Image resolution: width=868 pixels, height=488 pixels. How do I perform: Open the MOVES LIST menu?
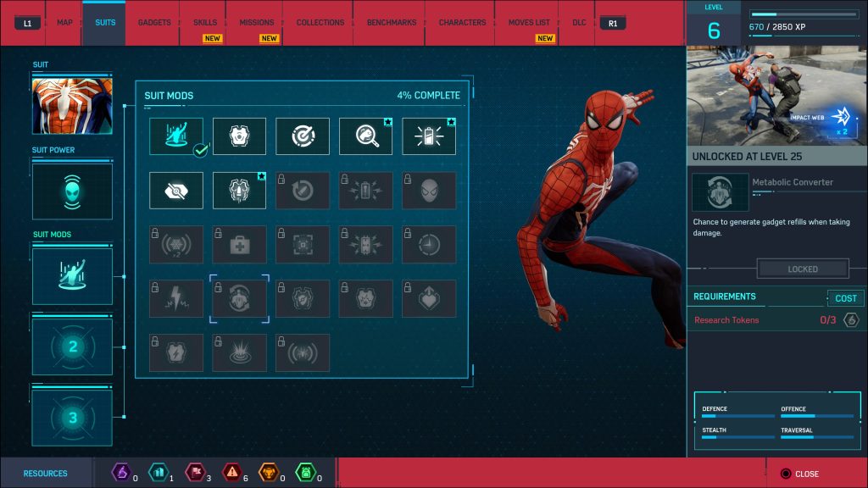click(527, 23)
